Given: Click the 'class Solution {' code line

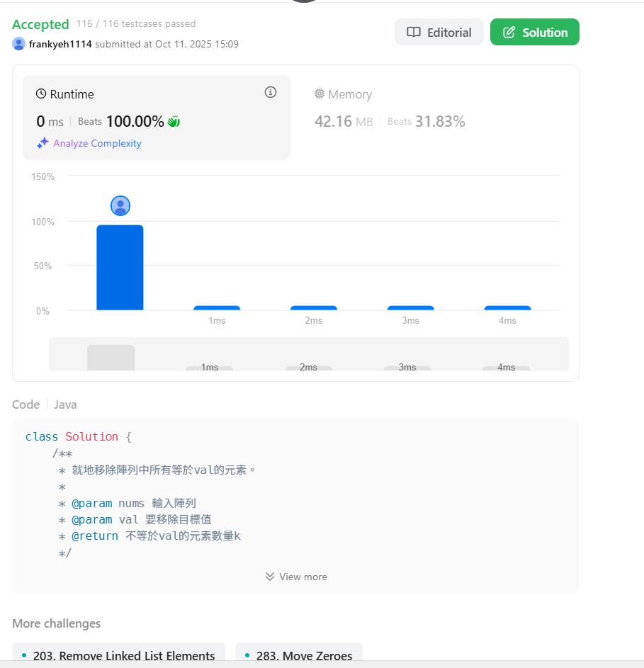Looking at the screenshot, I should (x=79, y=436).
